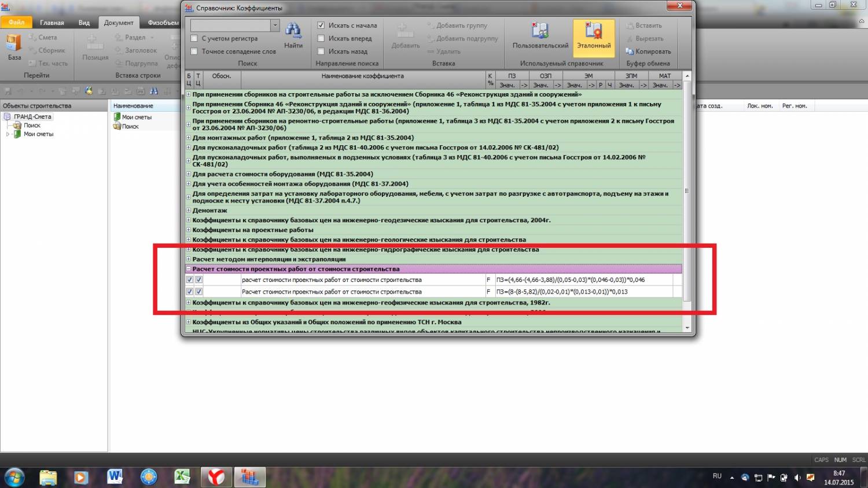
Task: Expand Мои сметы in the construction objects tree
Action: pyautogui.click(x=8, y=134)
